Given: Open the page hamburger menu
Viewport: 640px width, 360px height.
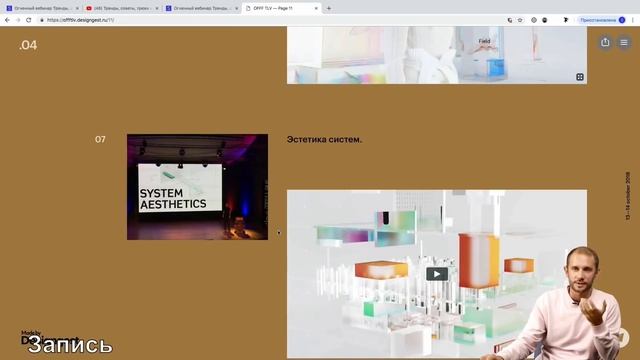Looking at the screenshot, I should click(x=624, y=42).
